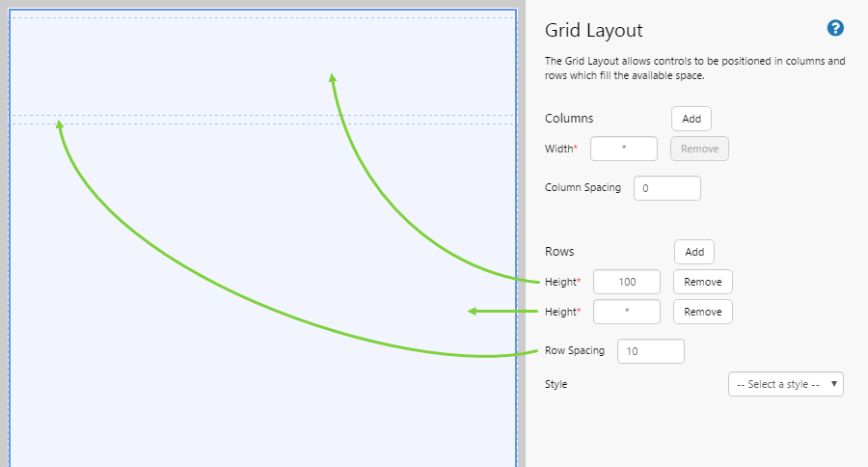Remove the row with height 100
This screenshot has height=467, width=868.
tap(703, 282)
